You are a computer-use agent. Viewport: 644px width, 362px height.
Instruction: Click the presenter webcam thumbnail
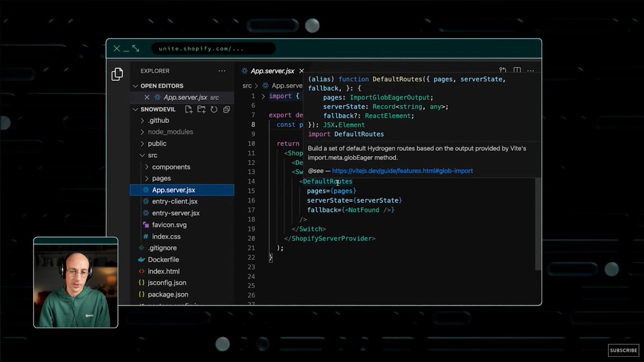(76, 282)
